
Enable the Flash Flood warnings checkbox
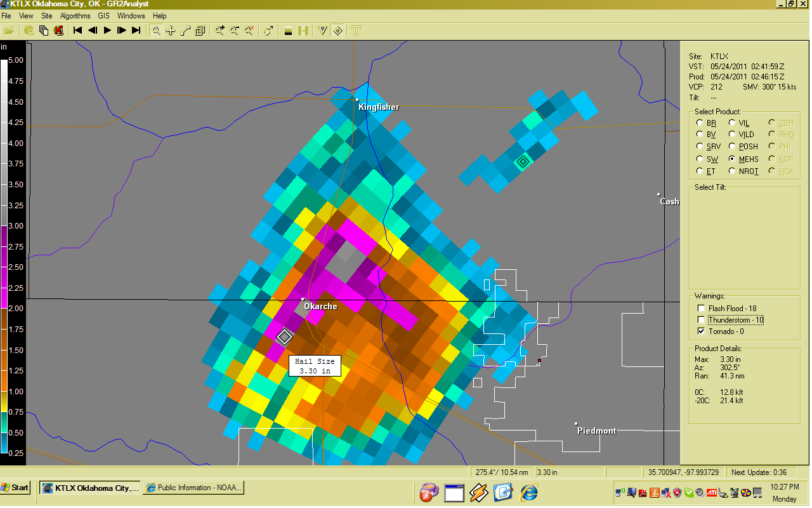[x=701, y=309]
